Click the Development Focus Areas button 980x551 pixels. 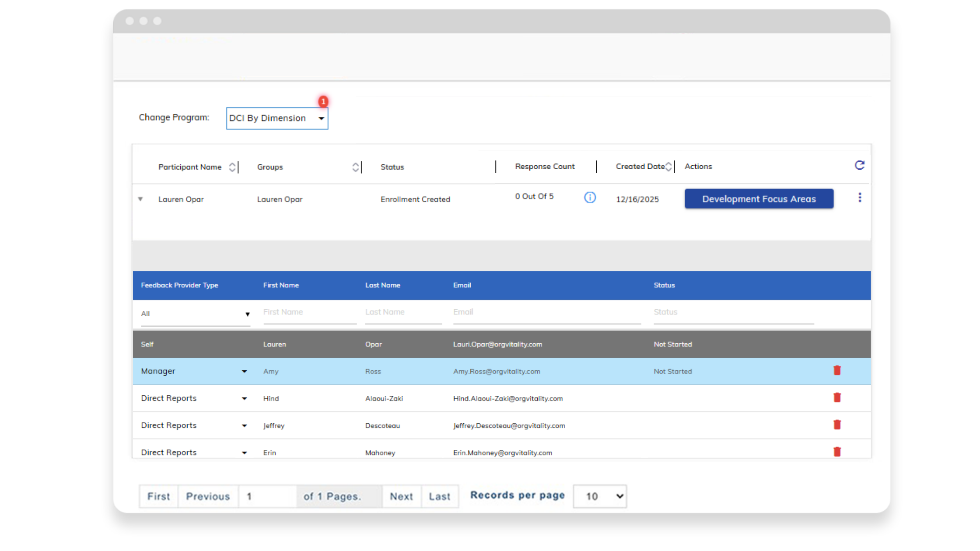(759, 199)
